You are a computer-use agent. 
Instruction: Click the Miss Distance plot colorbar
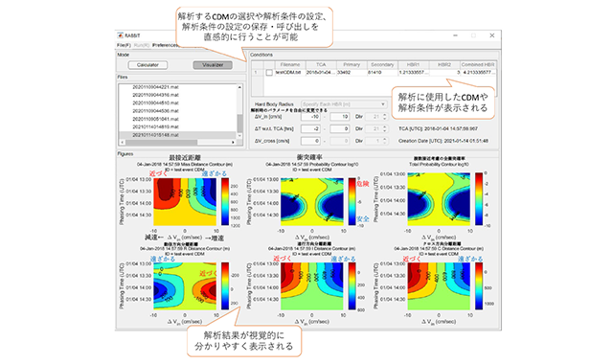click(225, 202)
